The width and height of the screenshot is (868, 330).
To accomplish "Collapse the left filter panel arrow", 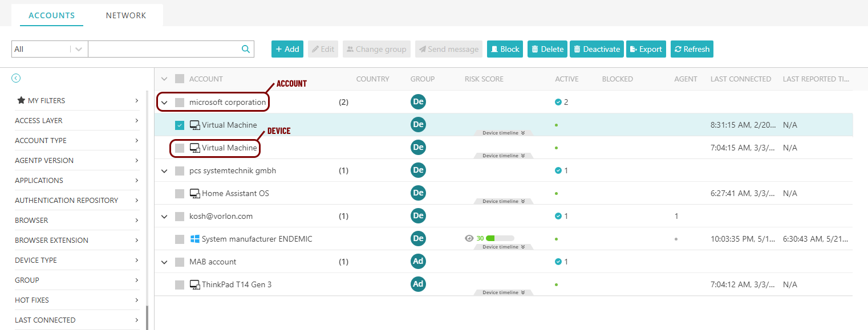I will pos(16,78).
